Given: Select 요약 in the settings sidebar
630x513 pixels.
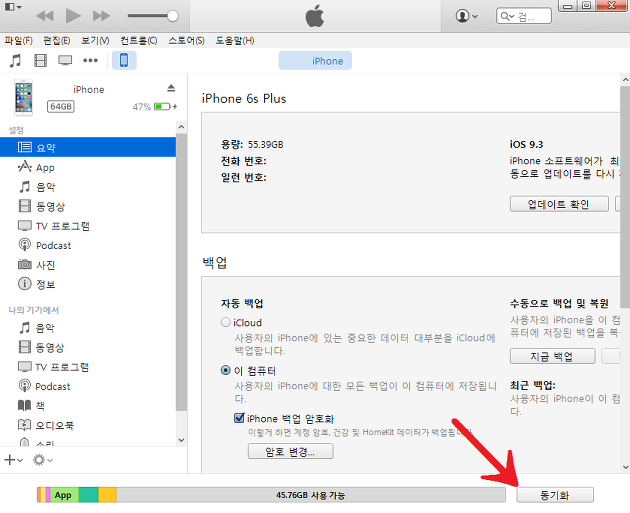Looking at the screenshot, I should [x=88, y=147].
